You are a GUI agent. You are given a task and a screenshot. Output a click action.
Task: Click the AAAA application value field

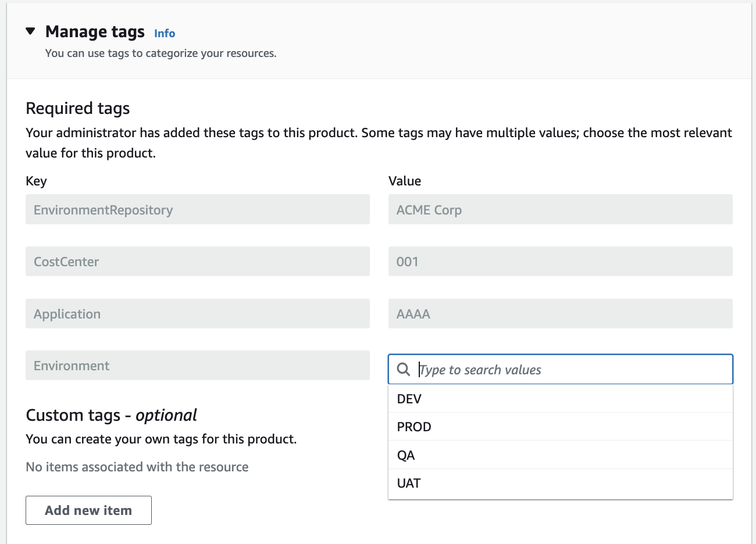tap(561, 314)
